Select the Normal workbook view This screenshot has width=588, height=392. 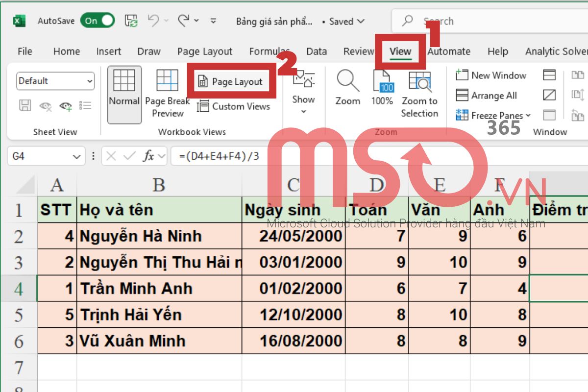pyautogui.click(x=124, y=94)
